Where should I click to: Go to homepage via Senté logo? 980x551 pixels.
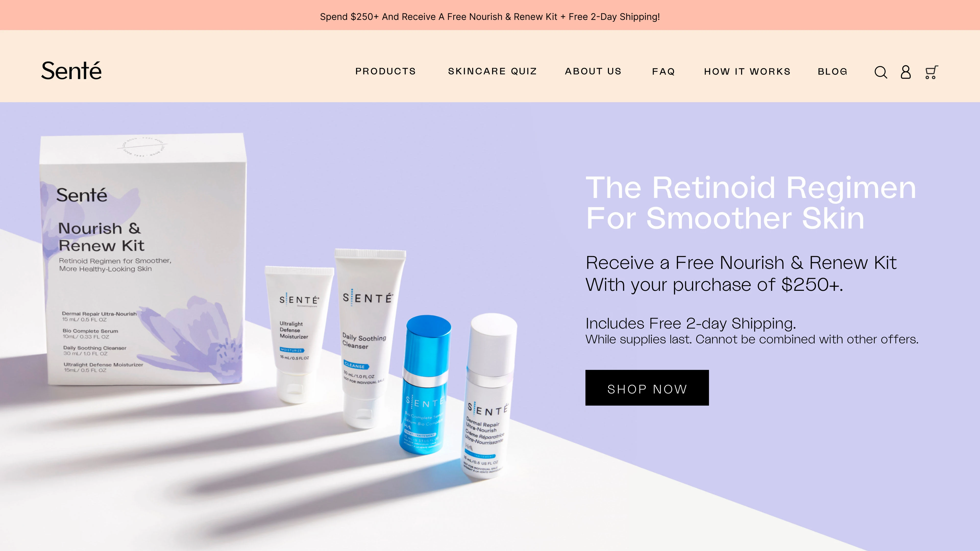(x=71, y=71)
